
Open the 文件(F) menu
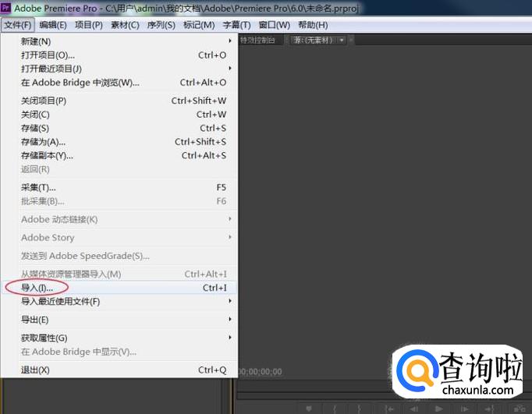coord(18,25)
